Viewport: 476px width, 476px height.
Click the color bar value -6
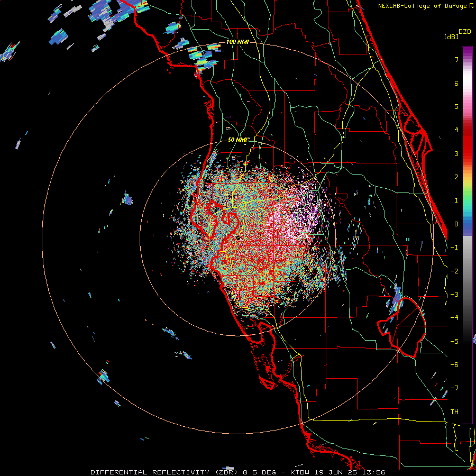[x=454, y=365]
